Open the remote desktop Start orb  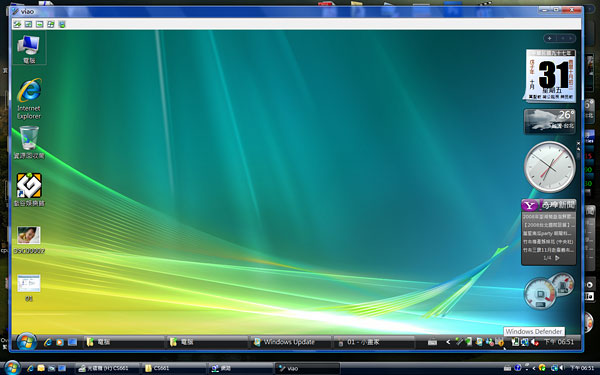26,342
